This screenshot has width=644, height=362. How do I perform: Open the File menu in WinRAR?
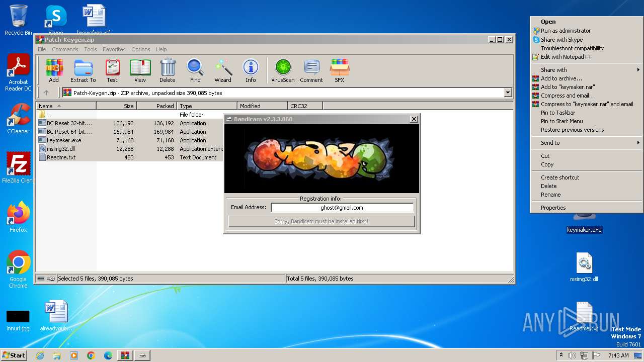click(42, 49)
